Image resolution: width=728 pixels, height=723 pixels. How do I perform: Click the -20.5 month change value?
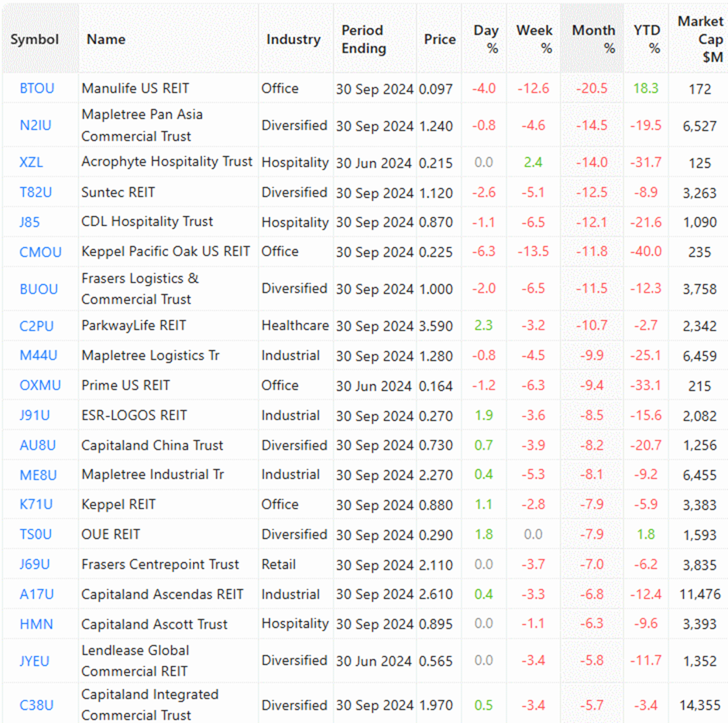[x=592, y=88]
